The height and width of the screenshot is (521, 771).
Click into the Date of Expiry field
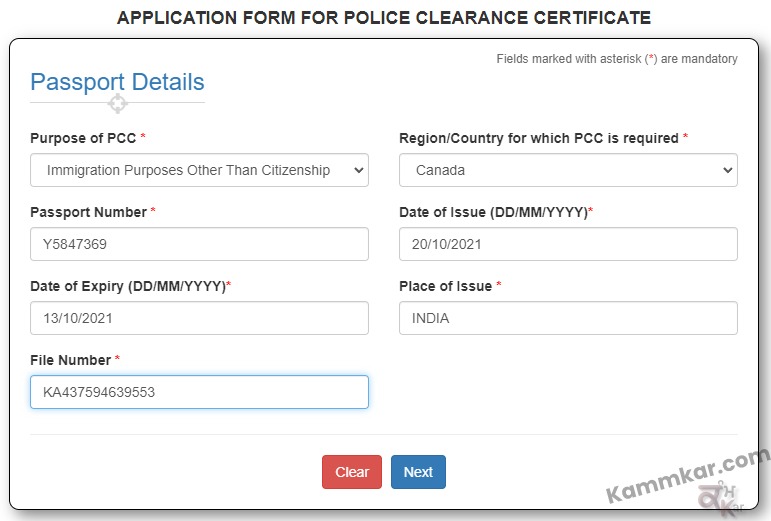tap(199, 318)
